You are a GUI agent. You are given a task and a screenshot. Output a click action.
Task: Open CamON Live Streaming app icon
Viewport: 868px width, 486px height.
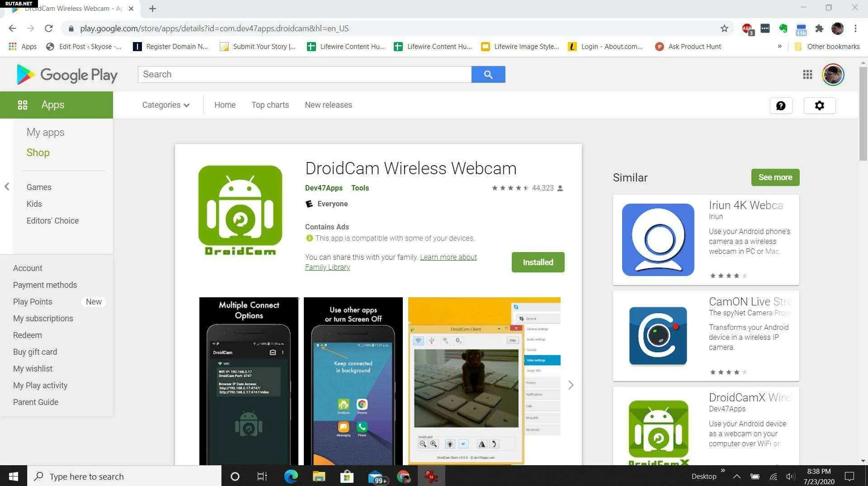click(x=658, y=336)
